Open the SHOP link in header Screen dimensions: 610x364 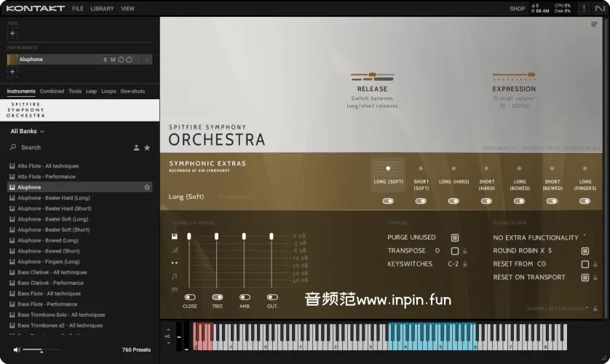pos(517,9)
